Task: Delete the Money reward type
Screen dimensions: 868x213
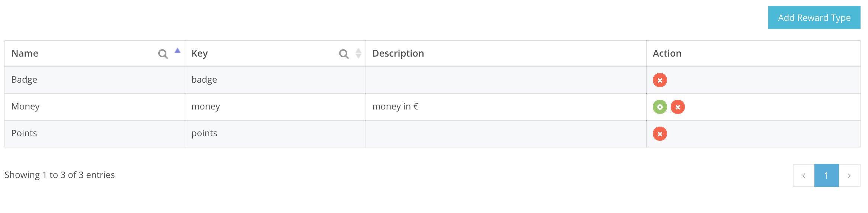Action: [677, 107]
